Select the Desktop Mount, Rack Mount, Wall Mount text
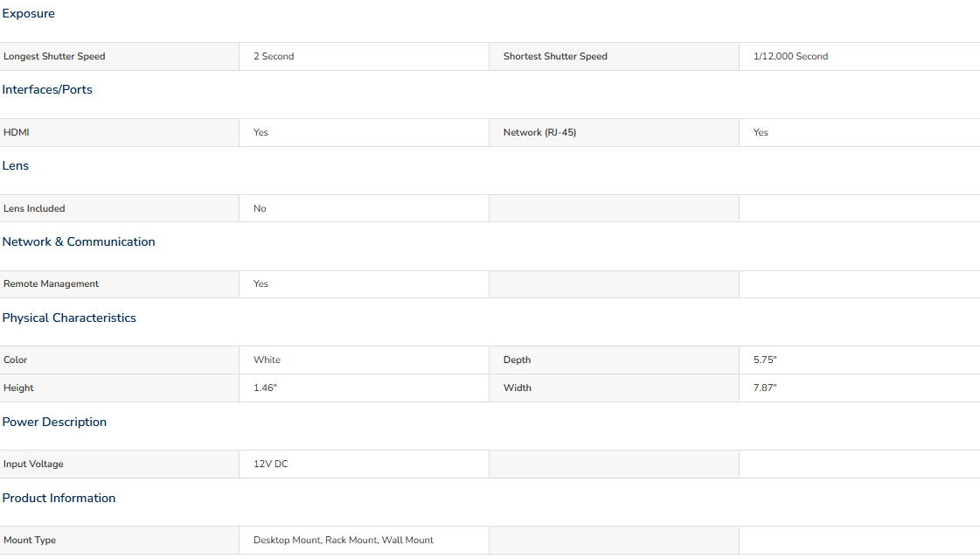 (x=343, y=541)
